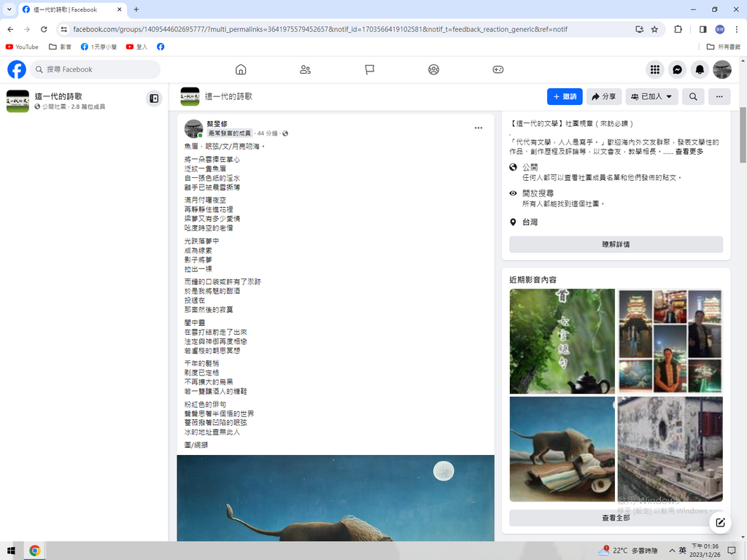Click the 邀請 invite button
The height and width of the screenshot is (560, 747).
coord(565,96)
